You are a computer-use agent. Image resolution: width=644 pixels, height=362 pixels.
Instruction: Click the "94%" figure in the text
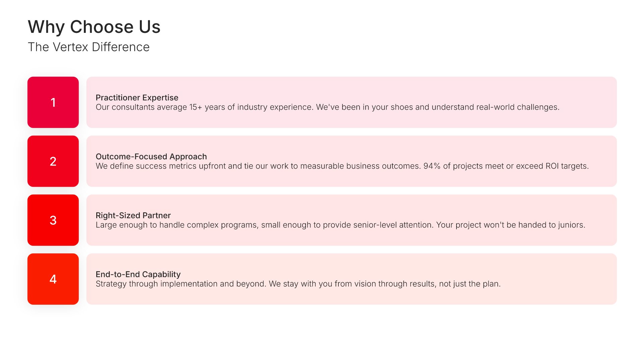click(x=432, y=166)
